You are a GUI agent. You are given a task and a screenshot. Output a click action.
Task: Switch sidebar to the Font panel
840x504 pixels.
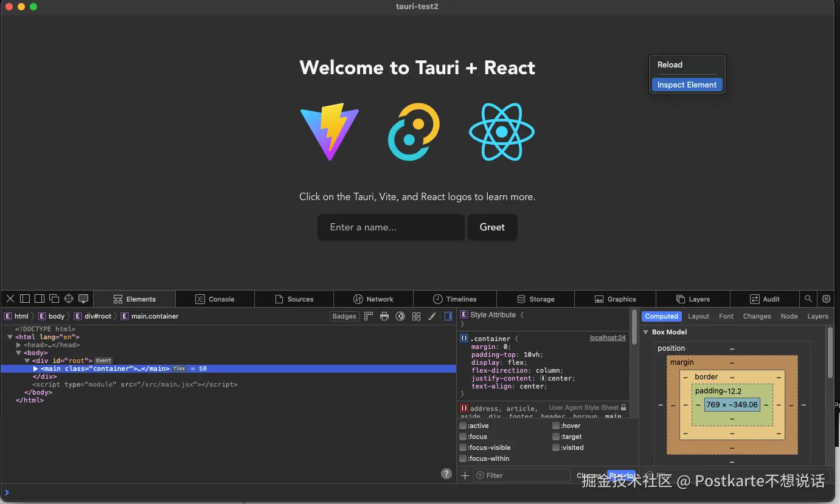pyautogui.click(x=726, y=316)
